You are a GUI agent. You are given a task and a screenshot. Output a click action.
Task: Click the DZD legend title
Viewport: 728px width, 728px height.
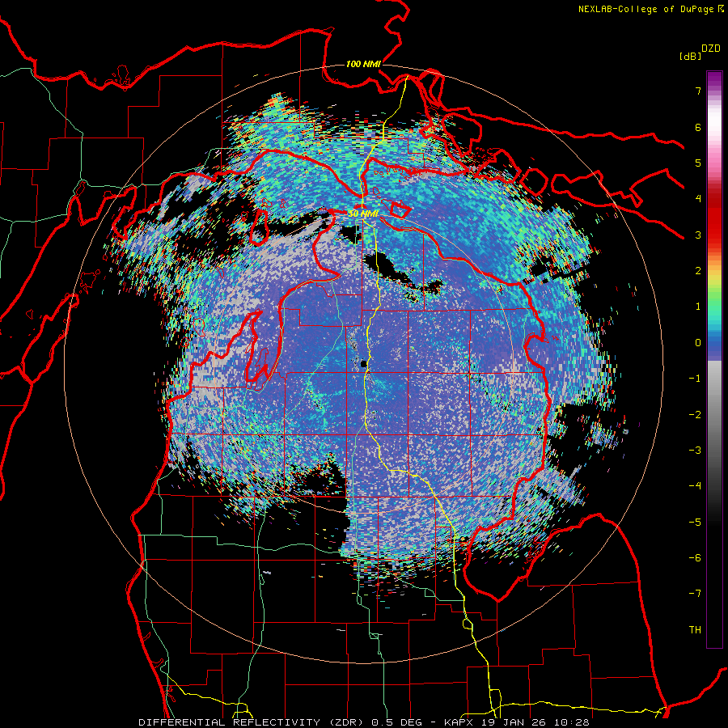click(x=711, y=49)
